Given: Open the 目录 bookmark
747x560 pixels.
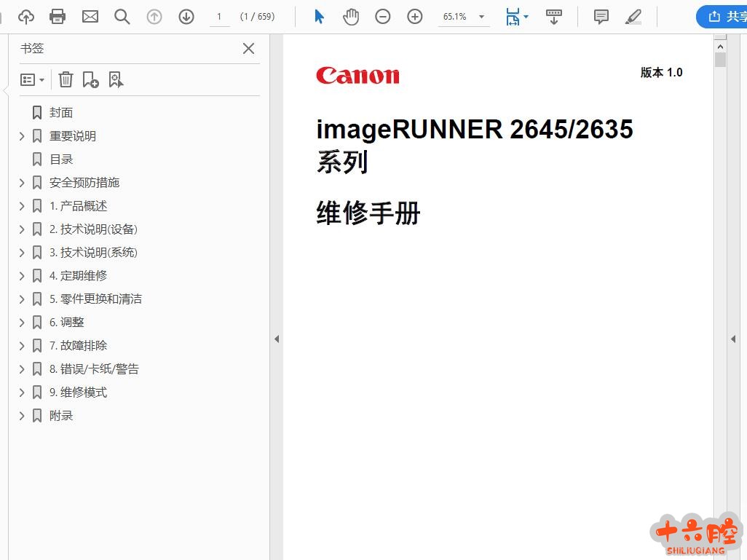Looking at the screenshot, I should tap(61, 159).
